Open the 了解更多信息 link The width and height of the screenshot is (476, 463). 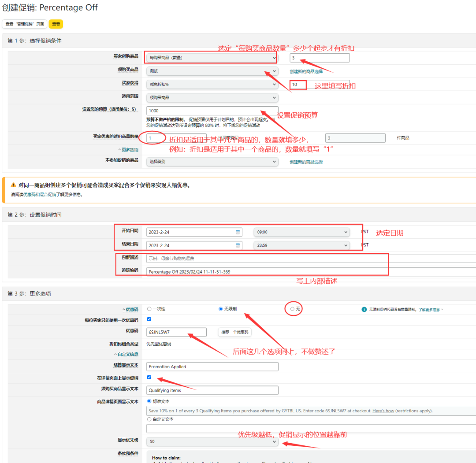click(431, 309)
